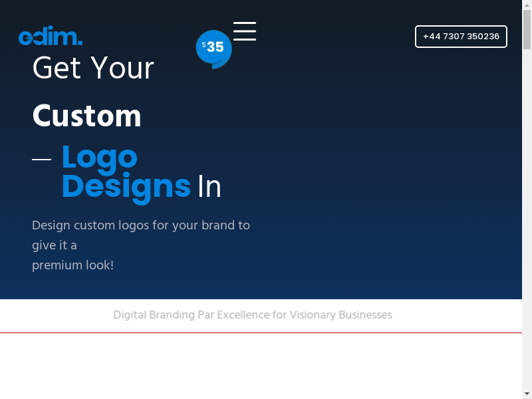Click "Design custom logos for your brand" text
Viewport: 532px width, 399px height.
[x=141, y=225]
